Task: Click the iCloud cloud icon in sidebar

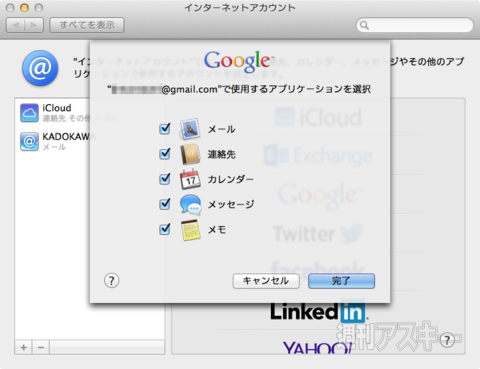Action: click(x=29, y=113)
